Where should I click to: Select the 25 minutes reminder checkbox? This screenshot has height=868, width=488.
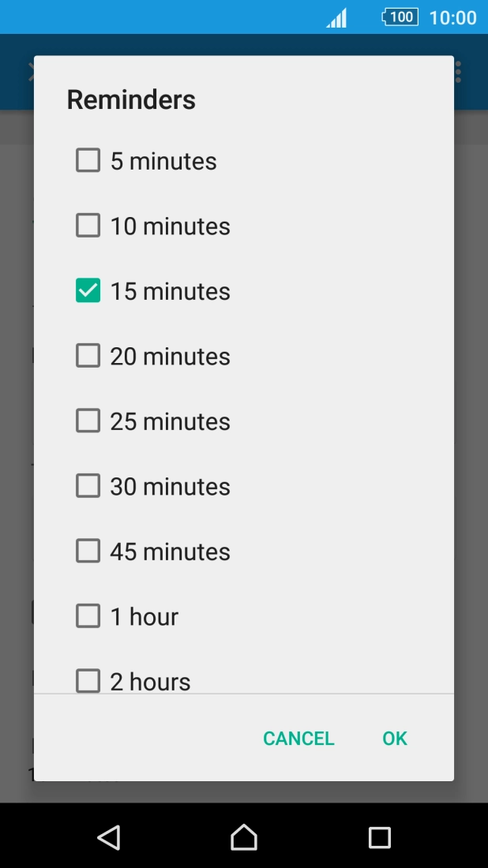(88, 421)
